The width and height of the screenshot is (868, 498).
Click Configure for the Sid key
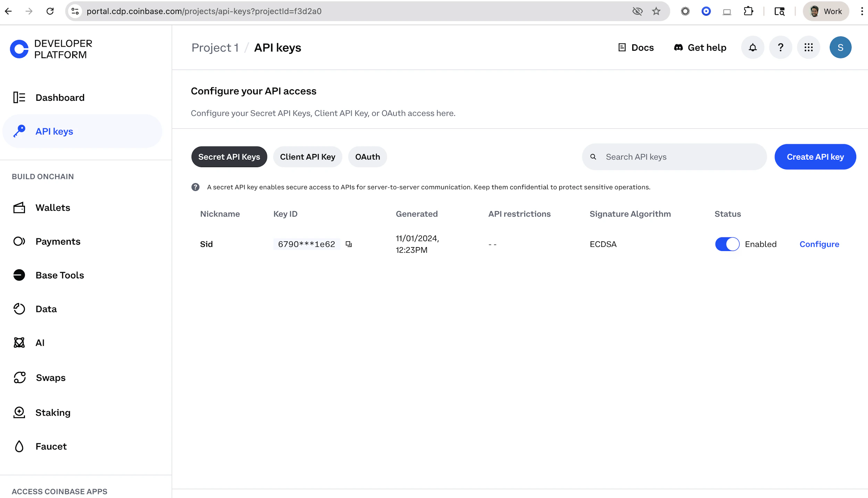tap(819, 244)
